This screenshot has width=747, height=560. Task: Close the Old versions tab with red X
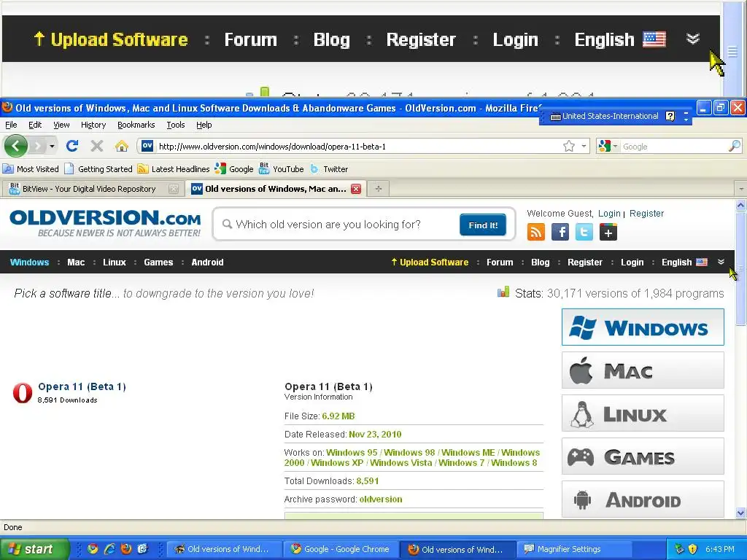click(x=356, y=189)
